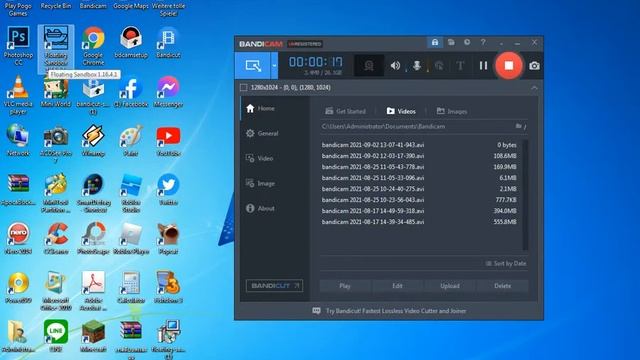Screen dimensions: 640x360
Task: Open Minecraft desktop icon
Action: (93, 336)
